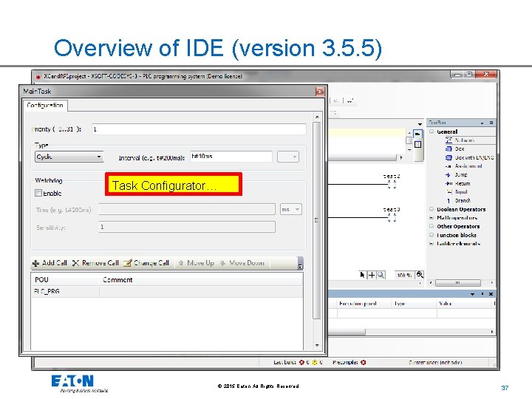Open the interval unit dropdown

coord(288,157)
